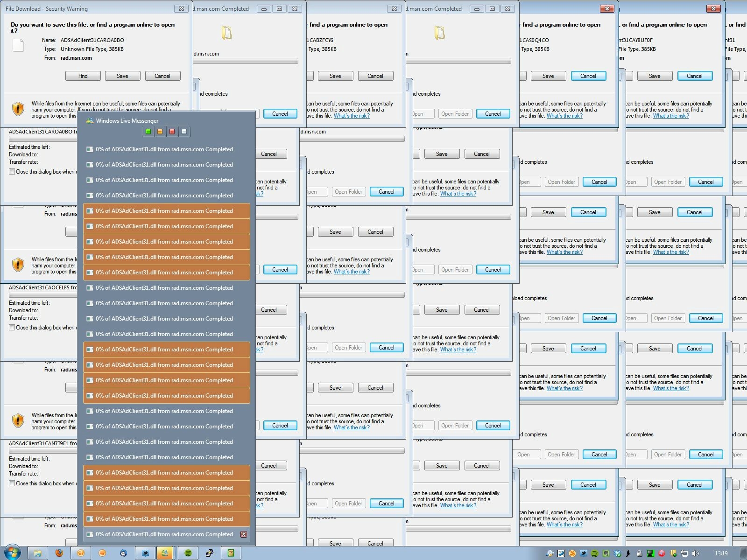Click the ADSAdClient31CAROA0BO download progress bar
The image size is (747, 560).
click(43, 139)
